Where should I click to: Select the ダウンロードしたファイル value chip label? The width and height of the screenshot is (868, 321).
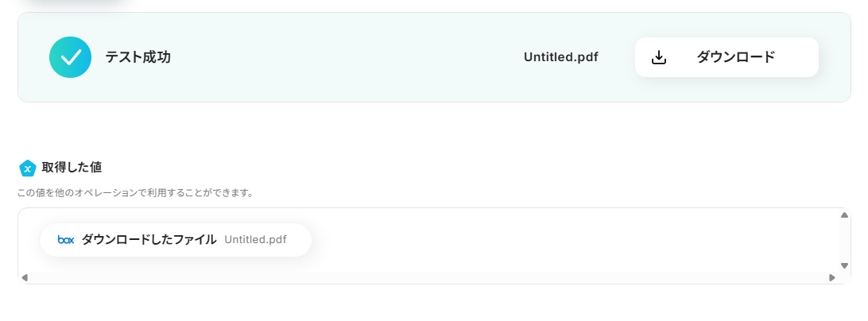[149, 239]
